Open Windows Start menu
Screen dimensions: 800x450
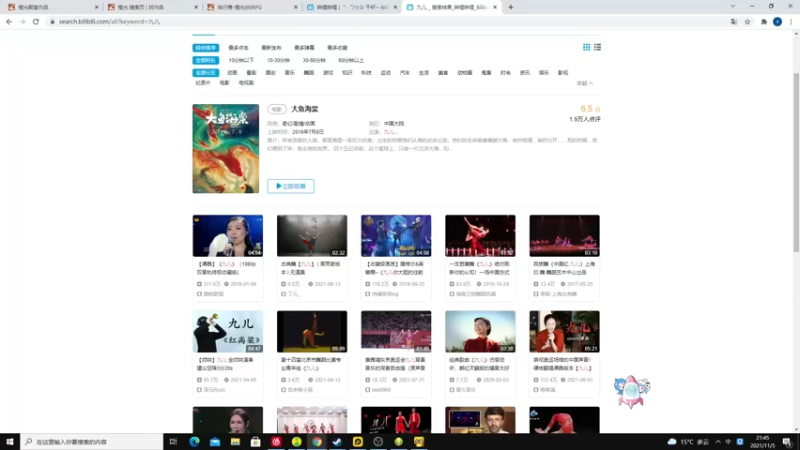click(10, 441)
